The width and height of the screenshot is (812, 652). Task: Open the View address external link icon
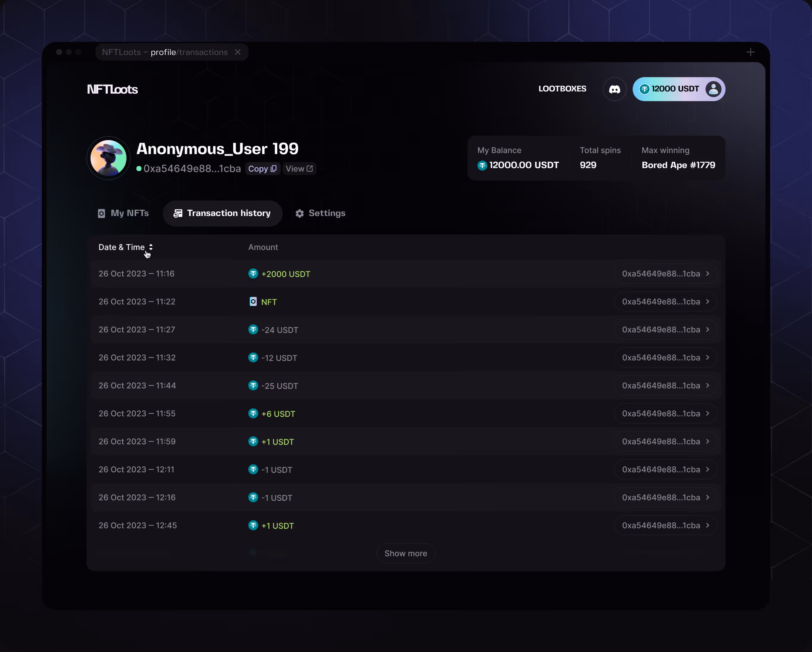tap(310, 169)
